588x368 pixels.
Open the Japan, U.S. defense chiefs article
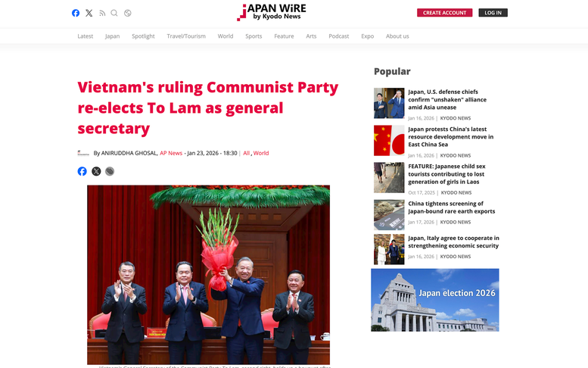447,99
